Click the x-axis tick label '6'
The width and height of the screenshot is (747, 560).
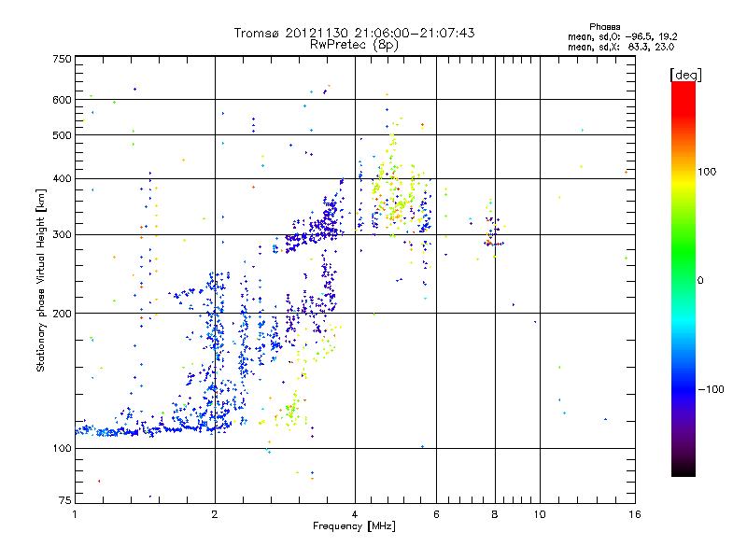click(x=436, y=514)
